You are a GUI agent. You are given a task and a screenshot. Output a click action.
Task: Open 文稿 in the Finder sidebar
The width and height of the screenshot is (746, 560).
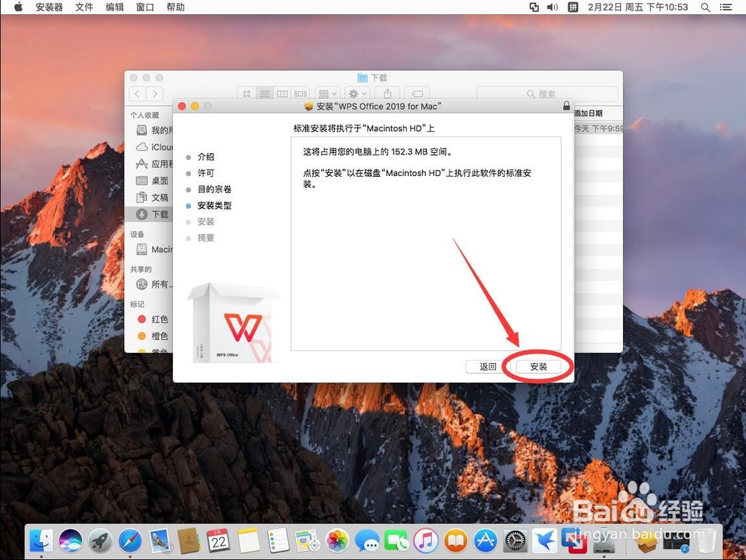pos(152,198)
